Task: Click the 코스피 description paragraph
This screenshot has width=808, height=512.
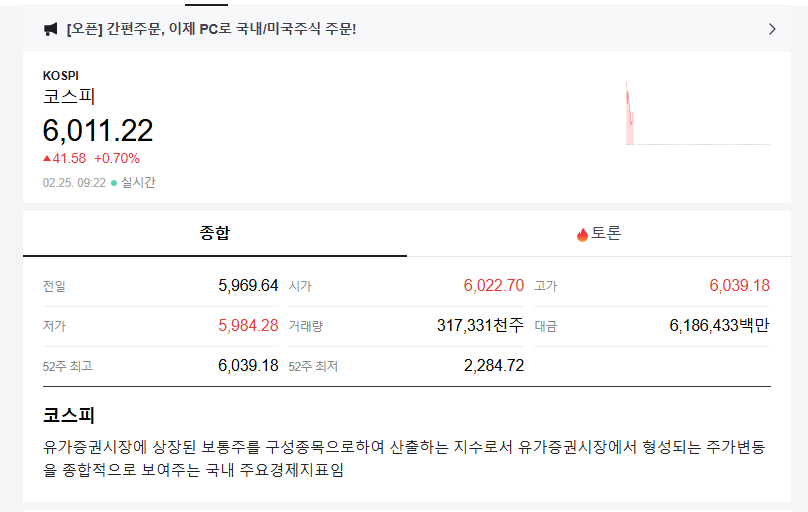Action: 404,458
